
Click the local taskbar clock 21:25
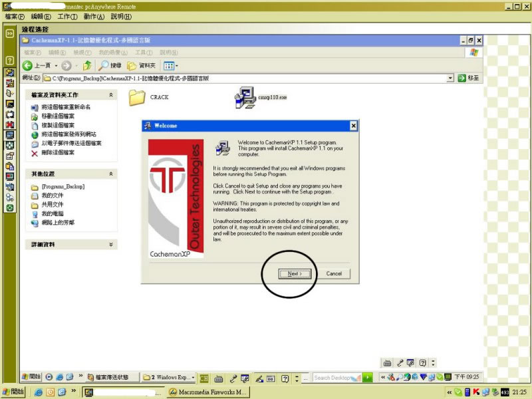[520, 392]
